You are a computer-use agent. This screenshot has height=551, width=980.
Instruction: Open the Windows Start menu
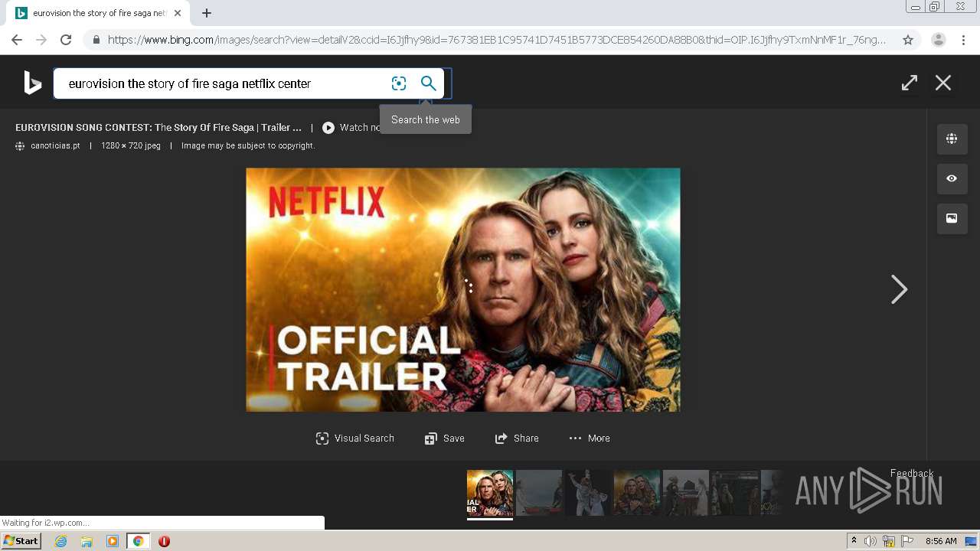coord(21,541)
